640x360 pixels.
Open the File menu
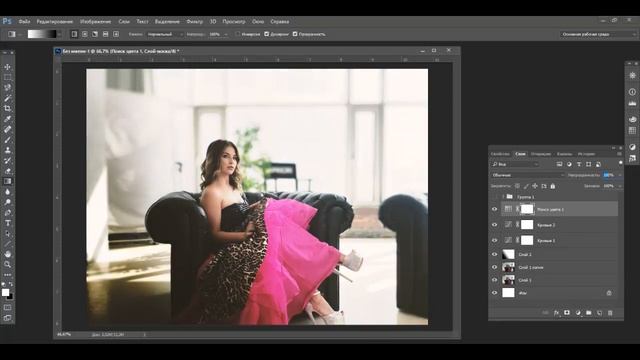pyautogui.click(x=24, y=21)
